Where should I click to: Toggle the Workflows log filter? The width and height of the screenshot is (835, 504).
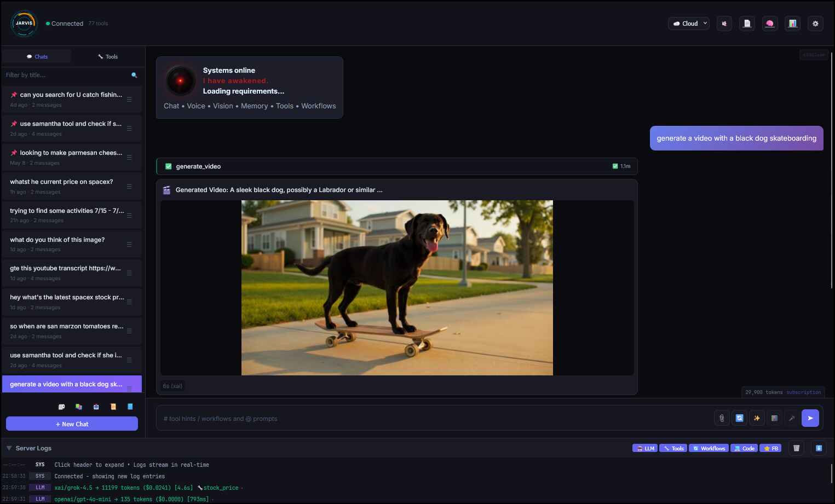(709, 448)
